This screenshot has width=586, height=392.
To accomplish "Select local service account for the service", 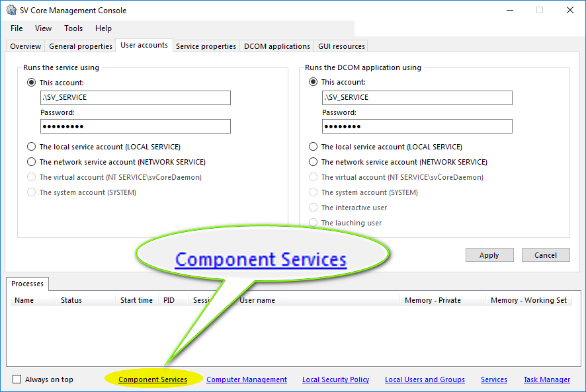I will (31, 147).
